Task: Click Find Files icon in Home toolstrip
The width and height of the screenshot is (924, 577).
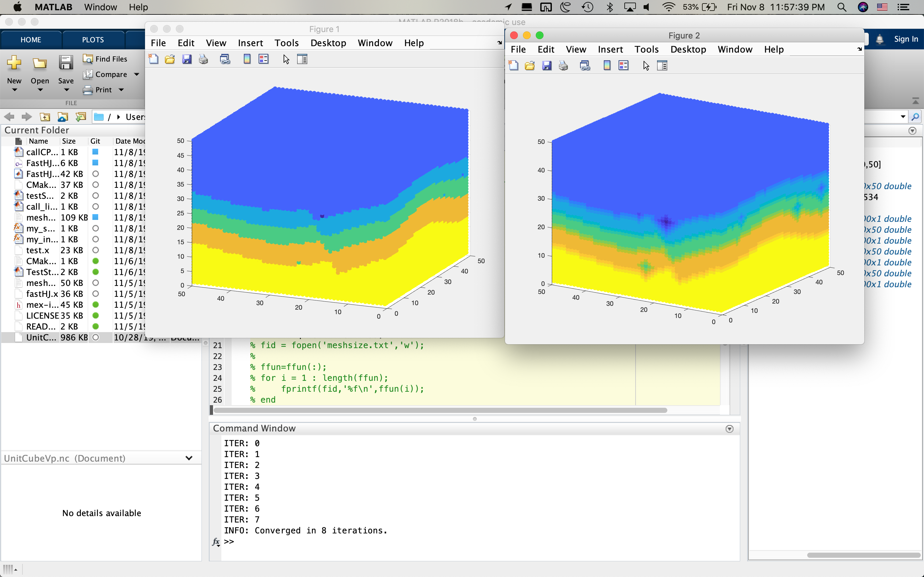Action: click(88, 59)
